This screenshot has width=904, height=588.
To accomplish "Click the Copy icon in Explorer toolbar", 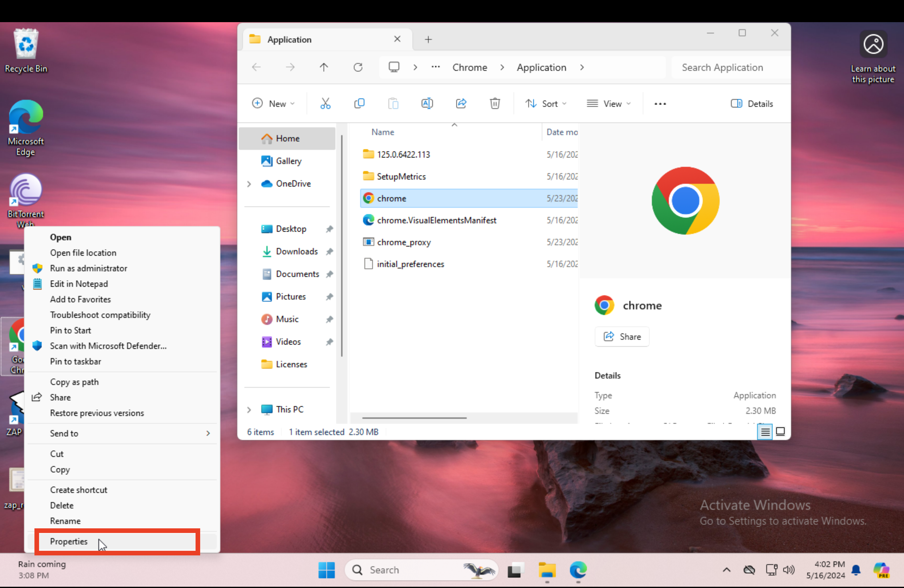I will (x=359, y=104).
